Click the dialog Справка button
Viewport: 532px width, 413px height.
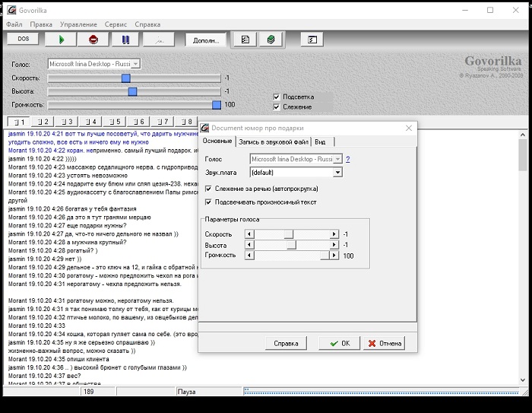pyautogui.click(x=286, y=343)
